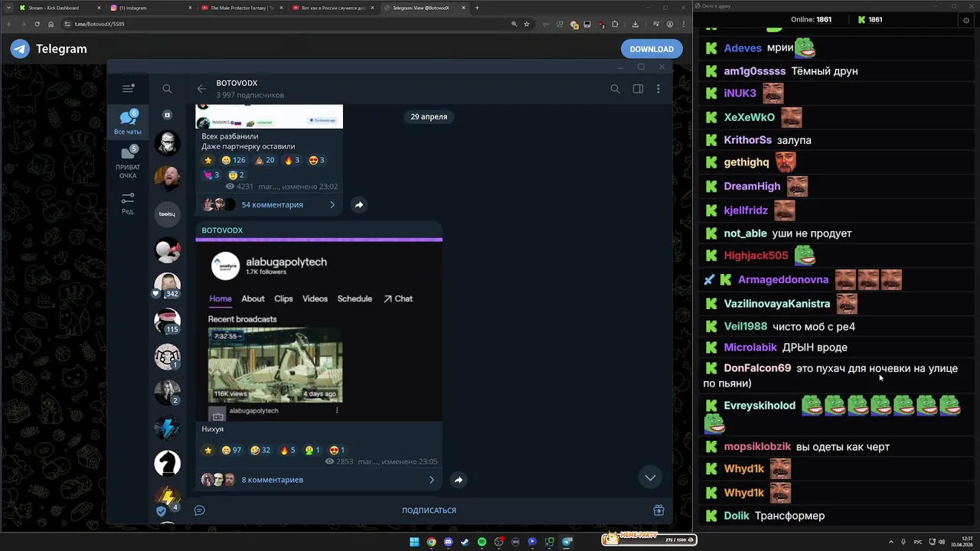Click the search magnifier in chat list
The height and width of the screenshot is (551, 980).
click(167, 89)
